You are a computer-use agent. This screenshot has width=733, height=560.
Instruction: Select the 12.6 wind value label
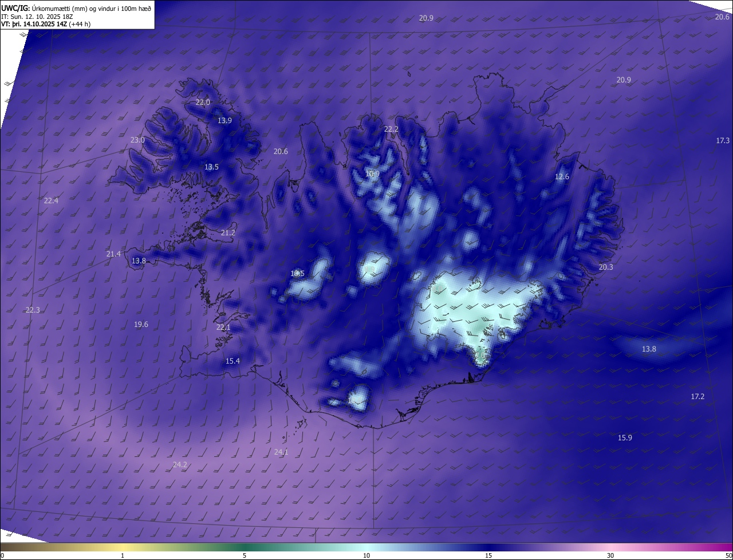pos(562,177)
